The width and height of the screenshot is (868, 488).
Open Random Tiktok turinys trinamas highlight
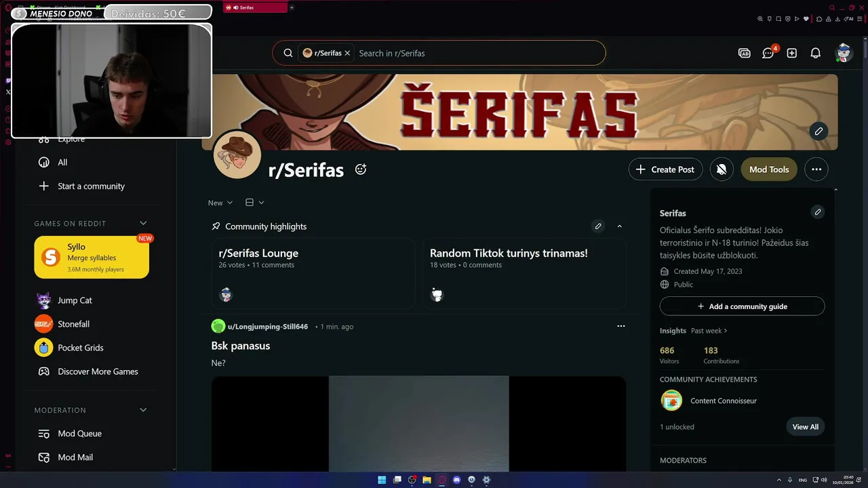coord(524,273)
